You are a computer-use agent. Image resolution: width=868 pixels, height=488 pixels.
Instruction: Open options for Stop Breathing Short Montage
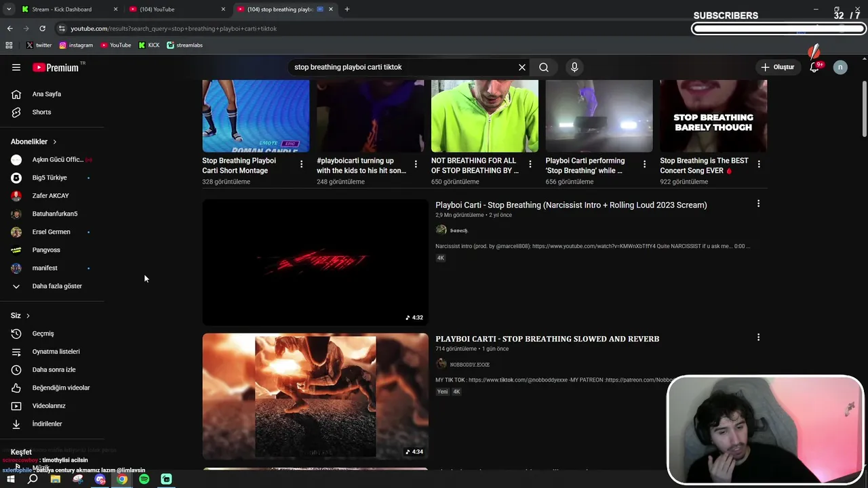pos(301,164)
